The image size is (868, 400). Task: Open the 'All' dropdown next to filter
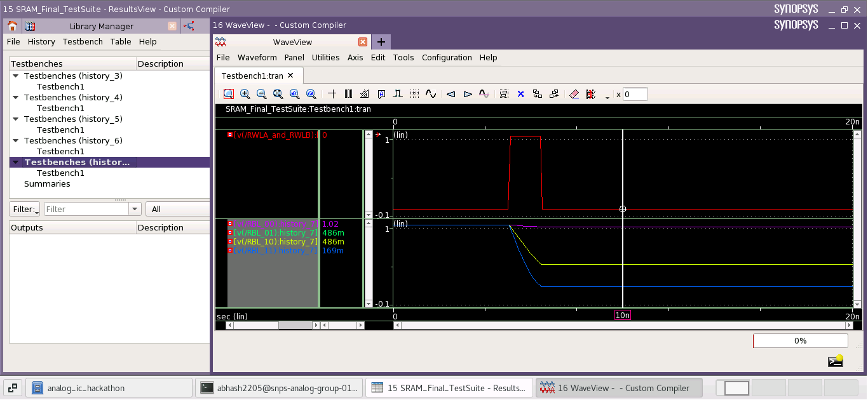coord(177,209)
